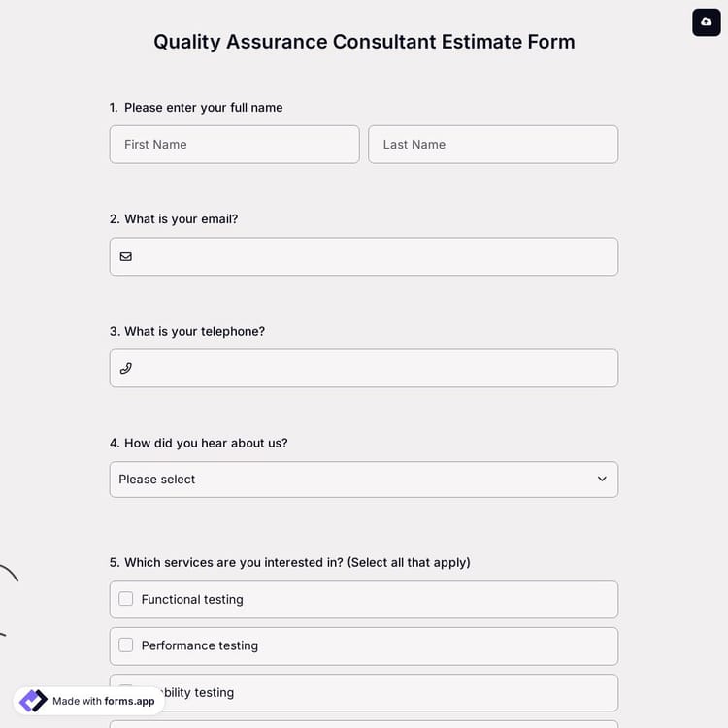Focus the email address input box

[x=374, y=257]
